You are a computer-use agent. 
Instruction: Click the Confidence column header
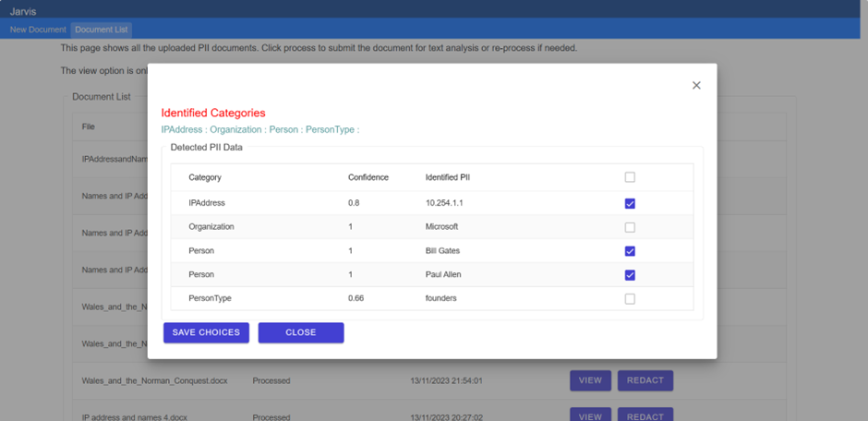[368, 177]
